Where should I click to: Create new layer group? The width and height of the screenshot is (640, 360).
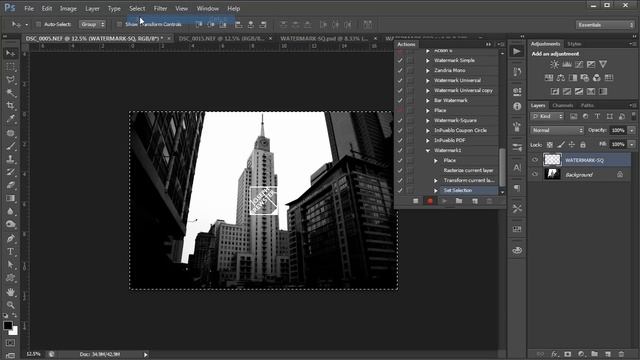594,354
